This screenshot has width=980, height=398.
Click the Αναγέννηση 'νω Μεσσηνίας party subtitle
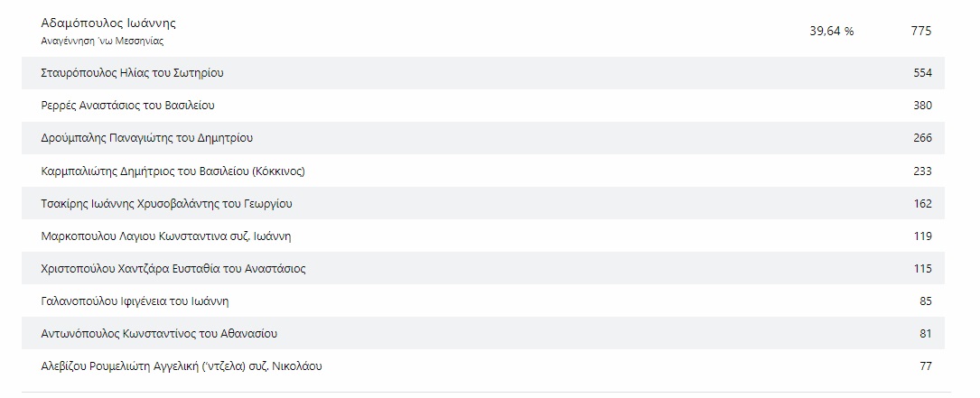click(103, 42)
